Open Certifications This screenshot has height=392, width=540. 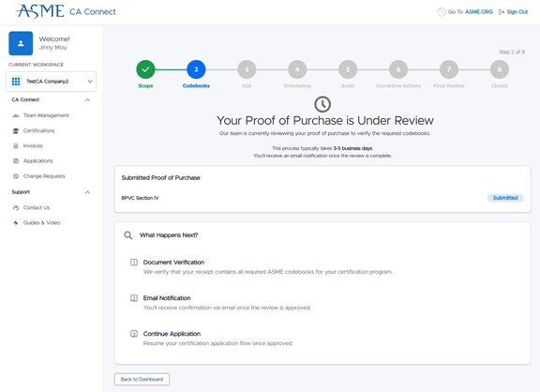click(39, 130)
